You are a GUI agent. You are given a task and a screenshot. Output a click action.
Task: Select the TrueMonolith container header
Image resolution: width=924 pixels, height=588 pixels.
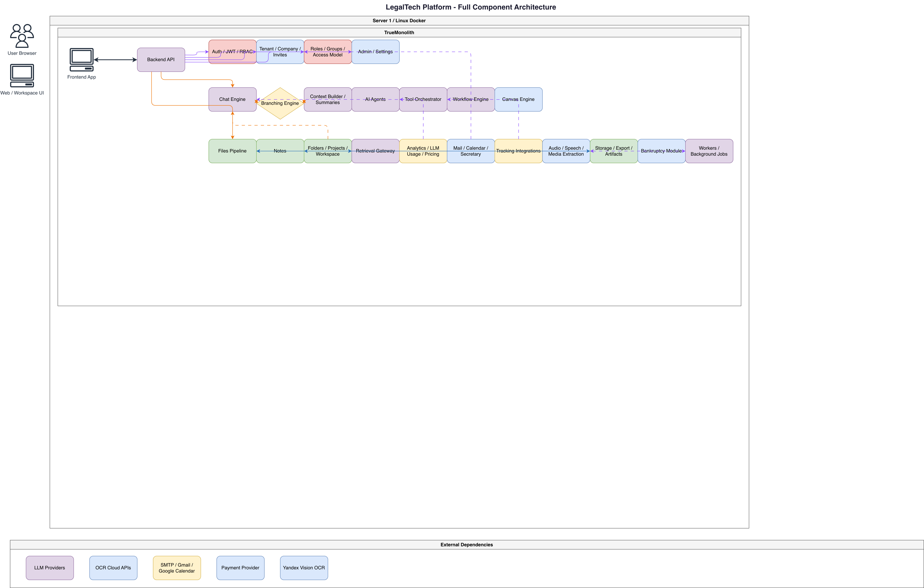point(399,33)
